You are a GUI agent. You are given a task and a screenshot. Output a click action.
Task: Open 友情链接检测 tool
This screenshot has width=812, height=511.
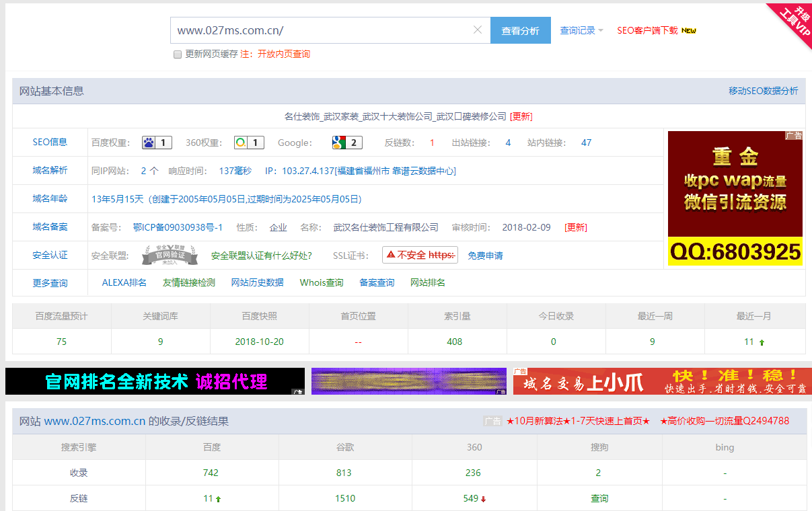[x=189, y=283]
